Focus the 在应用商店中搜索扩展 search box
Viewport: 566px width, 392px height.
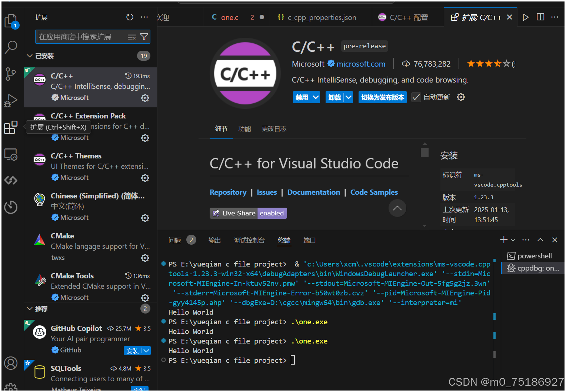tap(93, 37)
